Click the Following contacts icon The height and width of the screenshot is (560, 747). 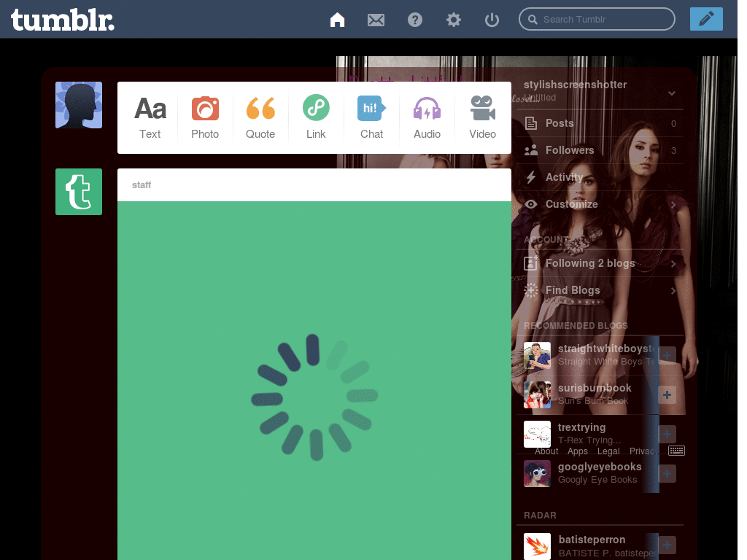click(531, 263)
